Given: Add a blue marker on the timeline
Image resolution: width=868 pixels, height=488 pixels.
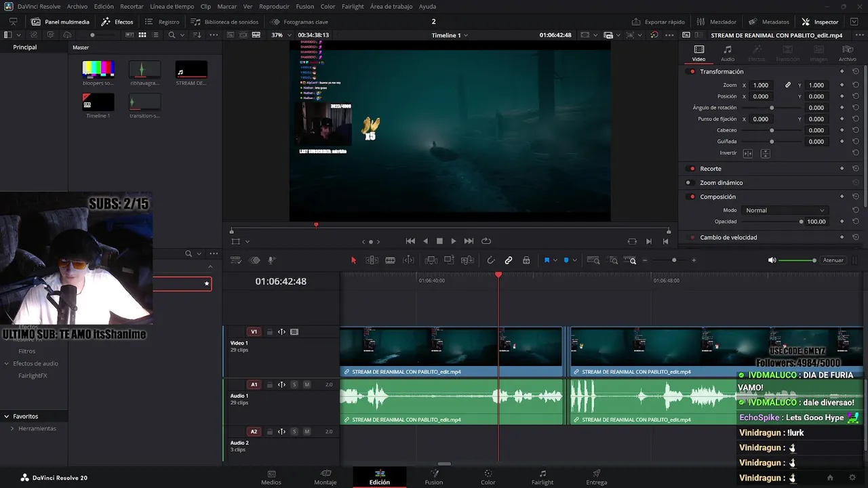Looking at the screenshot, I should 566,260.
